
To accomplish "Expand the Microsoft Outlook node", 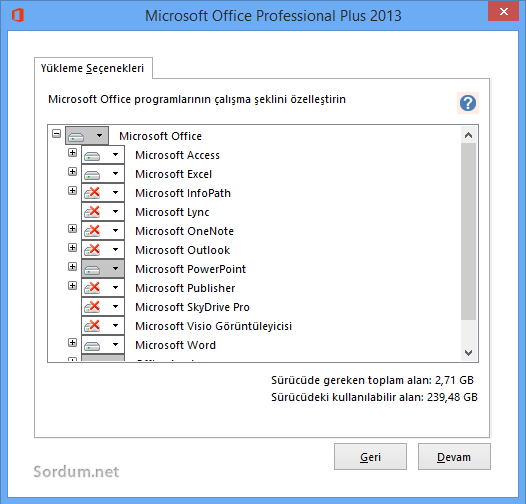I will point(72,248).
